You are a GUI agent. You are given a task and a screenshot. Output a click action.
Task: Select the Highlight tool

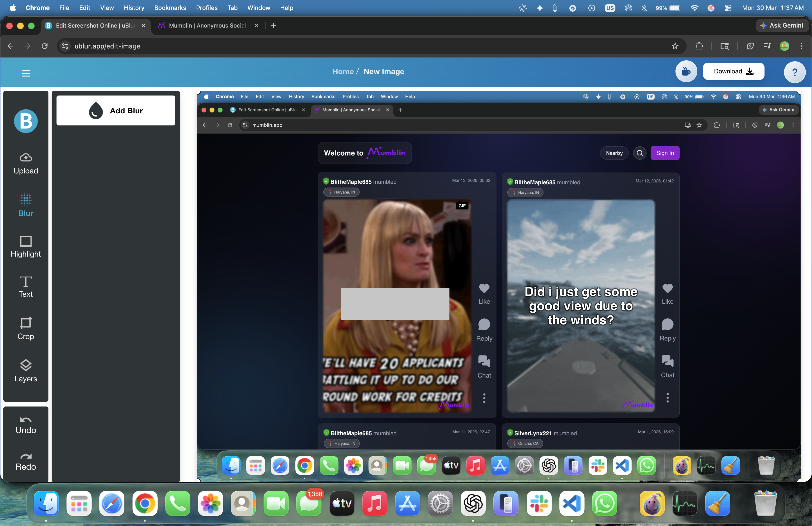point(26,247)
